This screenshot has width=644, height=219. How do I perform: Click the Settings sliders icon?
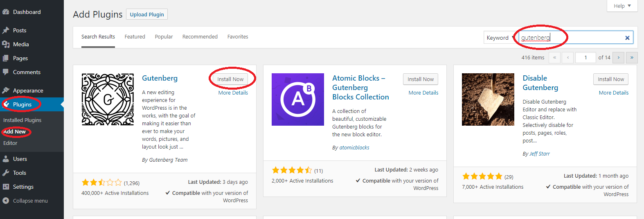(6, 187)
